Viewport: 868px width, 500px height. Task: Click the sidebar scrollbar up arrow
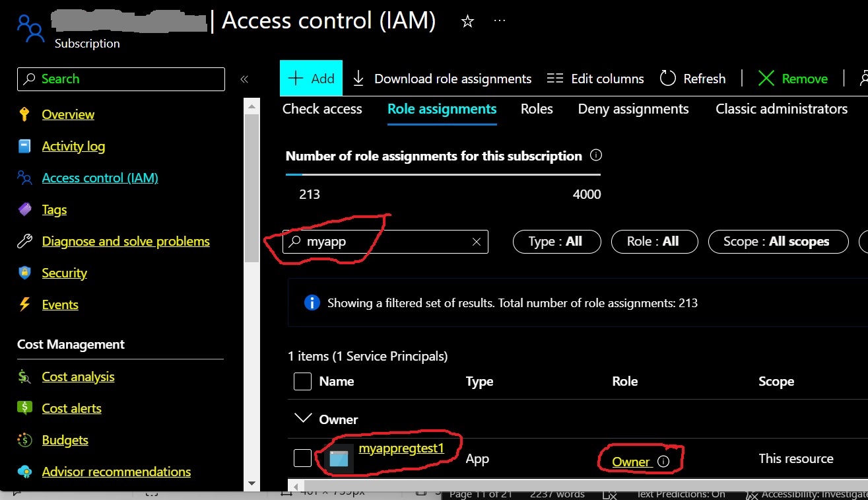click(x=251, y=105)
